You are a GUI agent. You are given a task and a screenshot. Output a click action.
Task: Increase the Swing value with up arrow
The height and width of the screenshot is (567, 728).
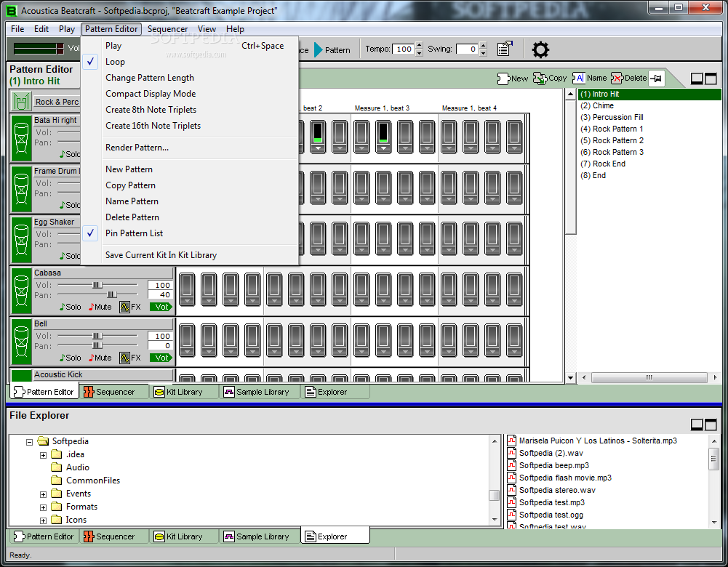tap(483, 46)
